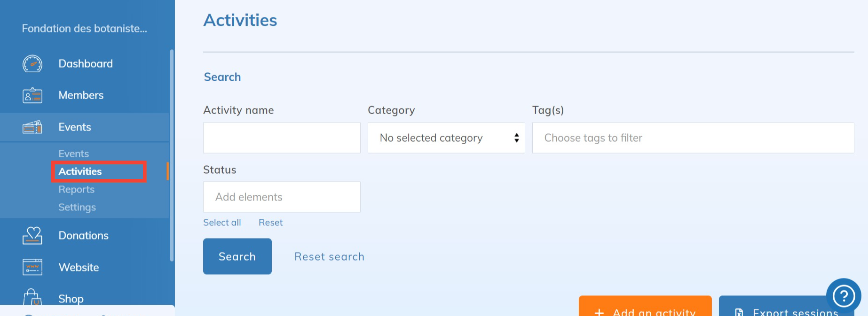Open Settings in the Events submenu

77,207
